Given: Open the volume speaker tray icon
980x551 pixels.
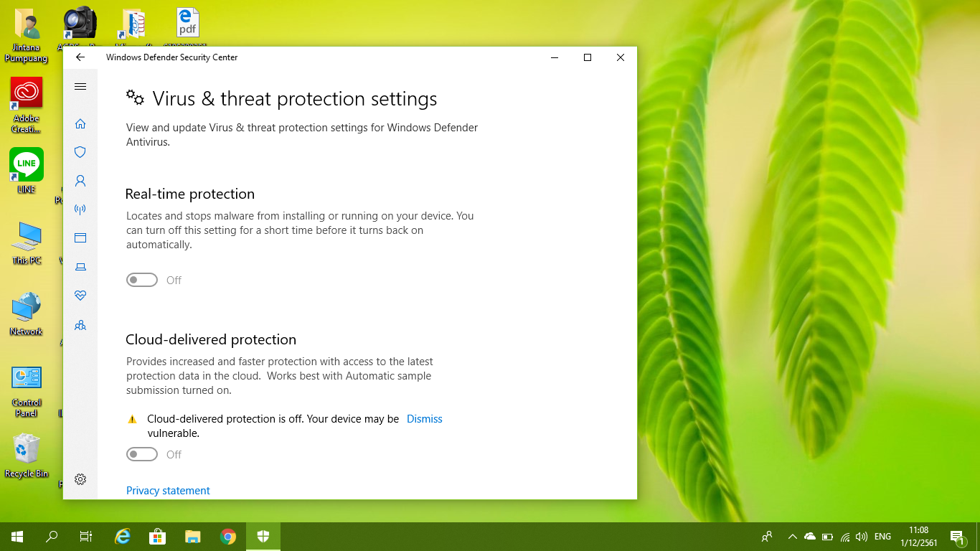Looking at the screenshot, I should 862,537.
